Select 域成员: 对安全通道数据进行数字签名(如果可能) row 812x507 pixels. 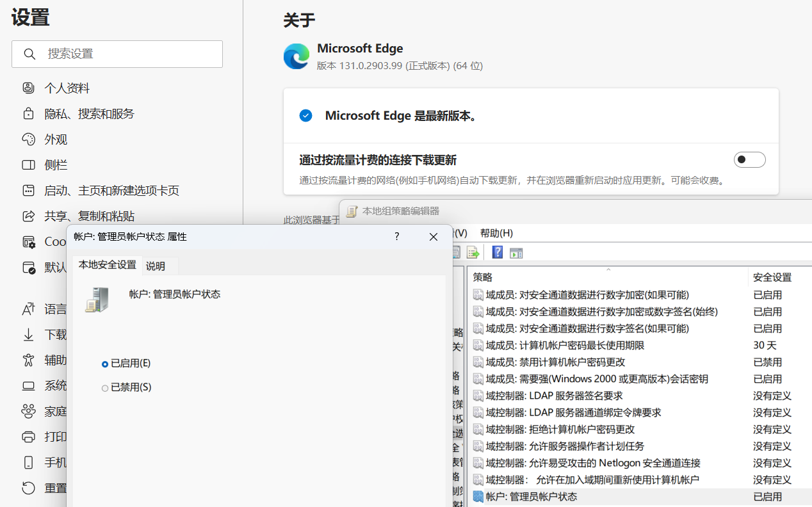coord(640,328)
